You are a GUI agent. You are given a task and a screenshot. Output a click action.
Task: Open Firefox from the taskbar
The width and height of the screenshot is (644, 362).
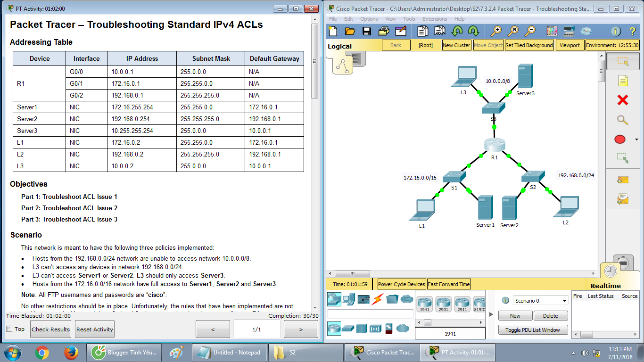click(71, 353)
